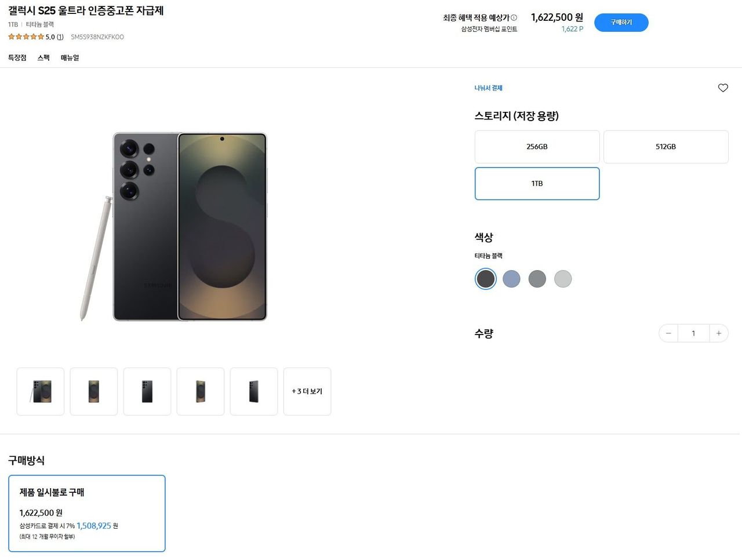The width and height of the screenshot is (742, 560).
Task: Pick the light silver color swatch
Action: tap(563, 279)
